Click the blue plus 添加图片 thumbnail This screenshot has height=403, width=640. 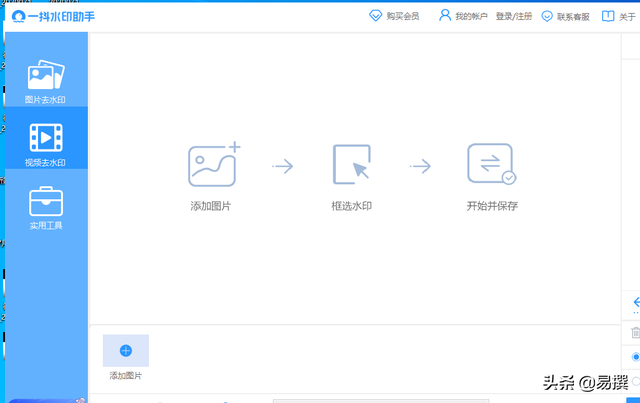coord(126,350)
